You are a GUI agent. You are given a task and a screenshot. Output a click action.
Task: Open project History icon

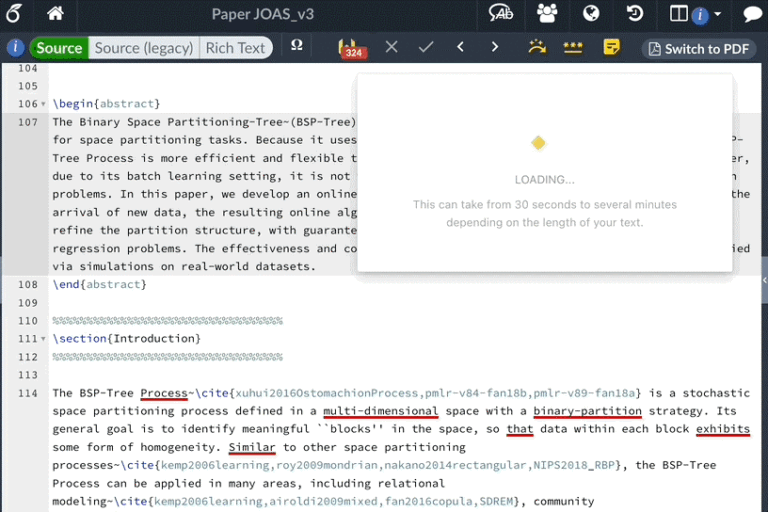(x=635, y=13)
